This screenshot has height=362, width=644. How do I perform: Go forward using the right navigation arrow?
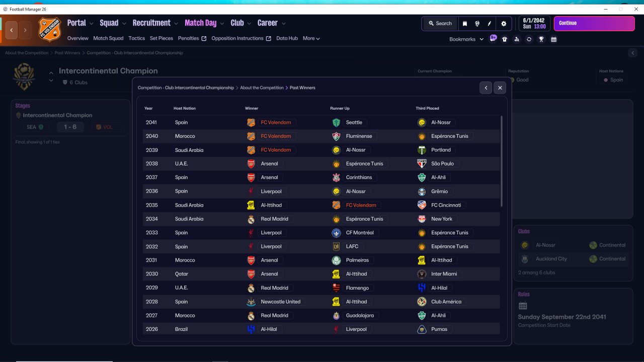pos(25,30)
